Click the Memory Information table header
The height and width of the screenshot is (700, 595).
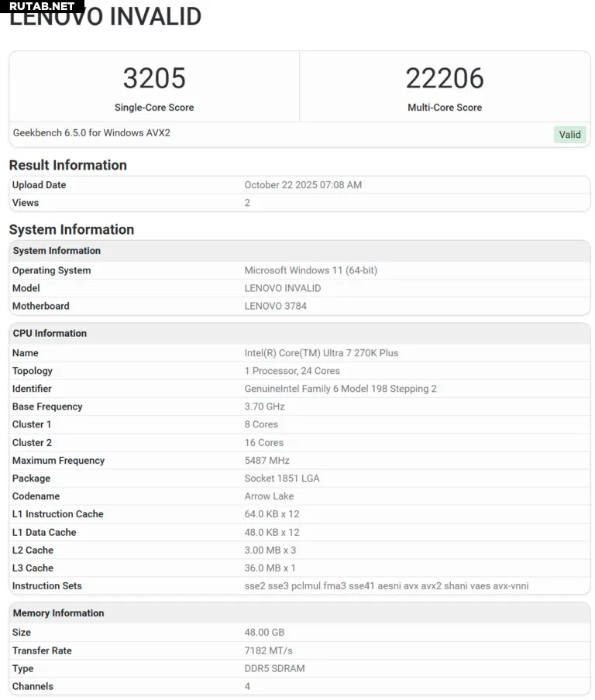point(58,613)
